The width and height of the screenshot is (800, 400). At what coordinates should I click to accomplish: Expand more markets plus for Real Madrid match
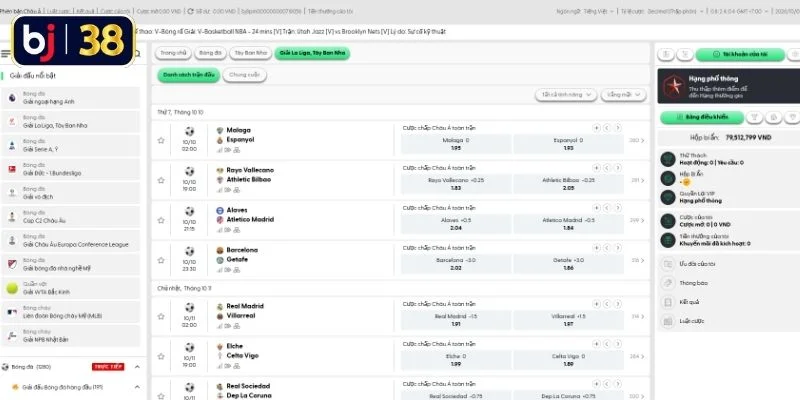(596, 304)
